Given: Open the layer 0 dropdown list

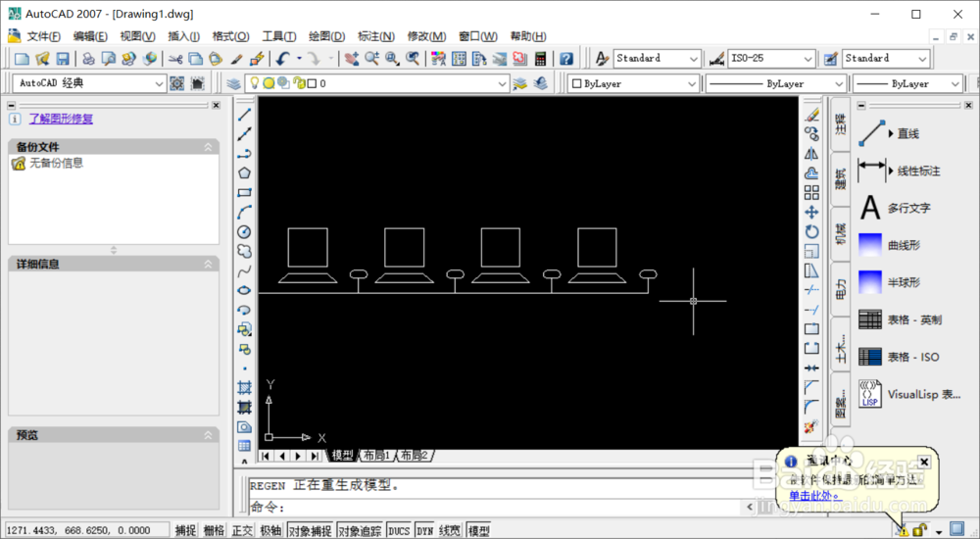Looking at the screenshot, I should [x=377, y=83].
